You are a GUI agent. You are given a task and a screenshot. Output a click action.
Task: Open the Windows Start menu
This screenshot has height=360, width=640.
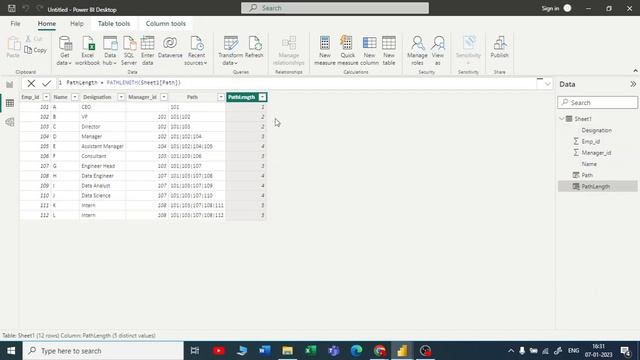[x=11, y=351]
